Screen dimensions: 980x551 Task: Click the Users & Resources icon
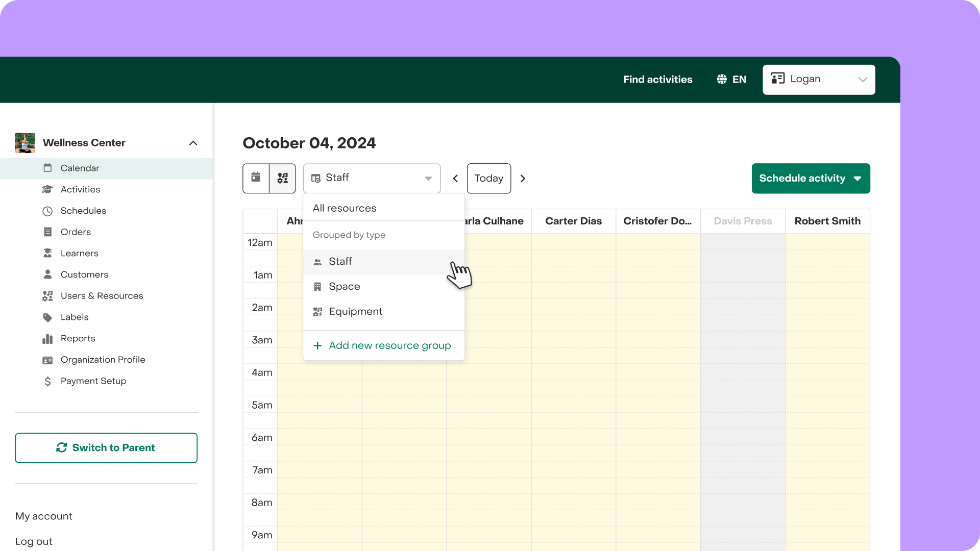(x=47, y=296)
